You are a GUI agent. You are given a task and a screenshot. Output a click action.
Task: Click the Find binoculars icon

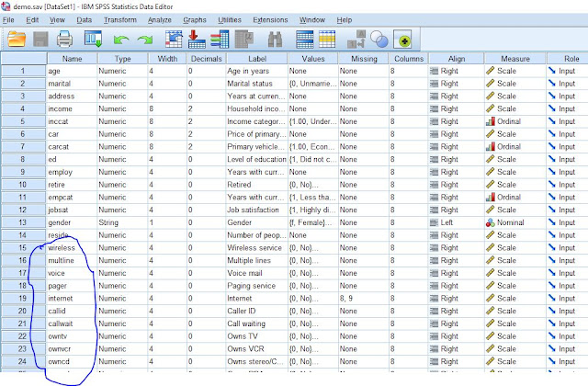click(275, 39)
